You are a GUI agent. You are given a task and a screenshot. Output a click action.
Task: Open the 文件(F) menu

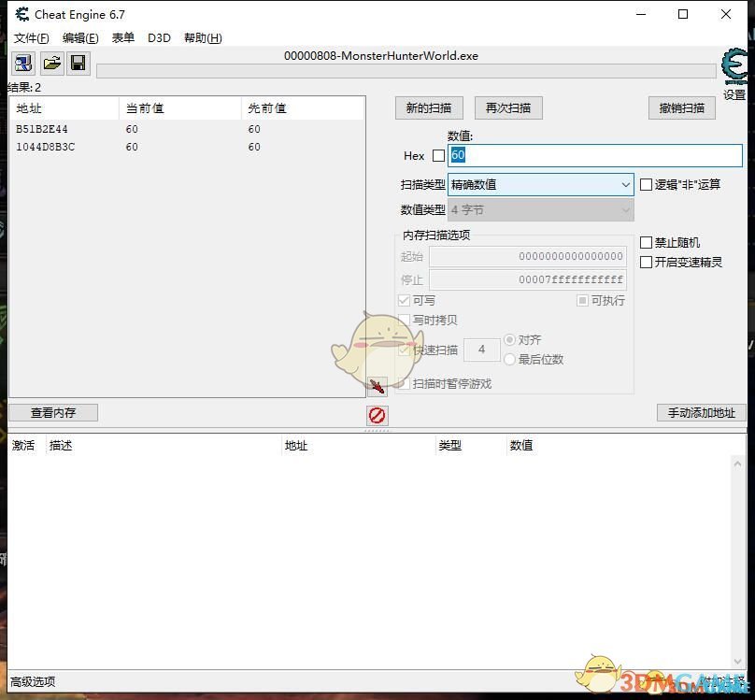31,38
